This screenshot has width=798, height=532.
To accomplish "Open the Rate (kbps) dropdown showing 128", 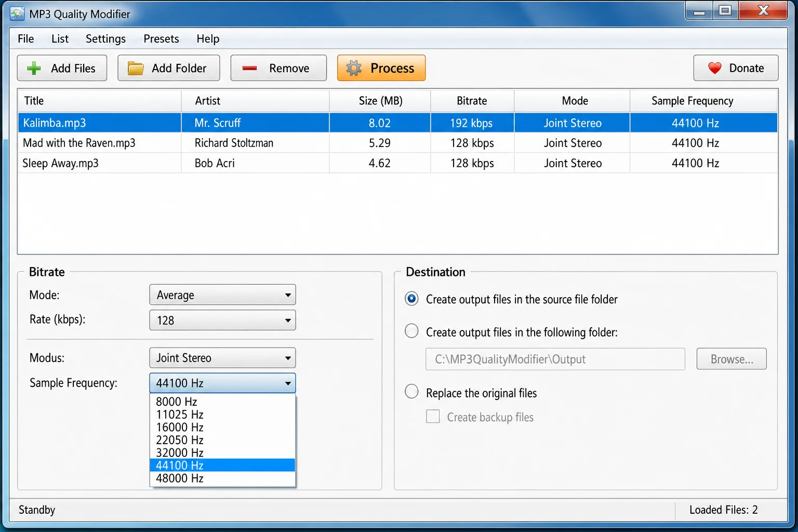I will point(222,320).
